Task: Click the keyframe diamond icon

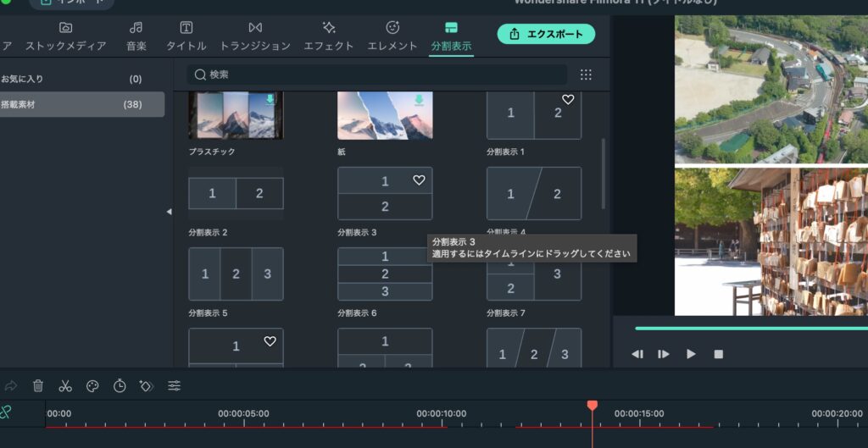Action: tap(146, 386)
